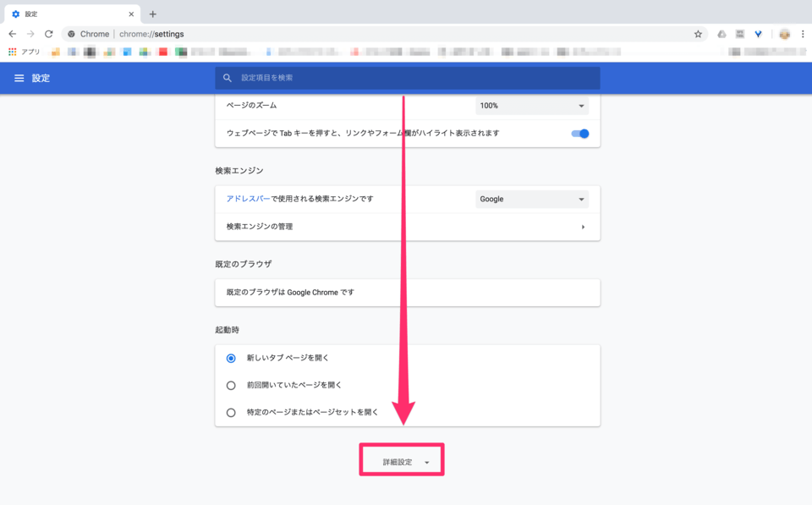
Task: Toggle the Tab key highlight switch
Action: (579, 133)
